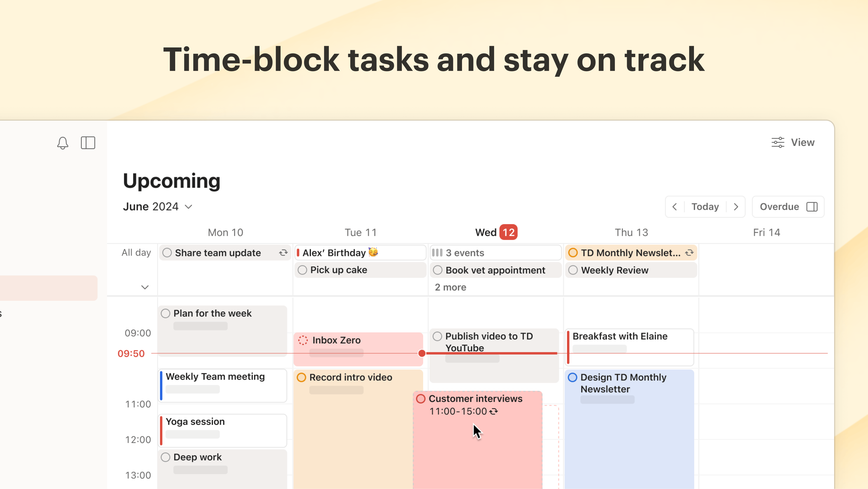Go to previous week arrow

click(675, 207)
